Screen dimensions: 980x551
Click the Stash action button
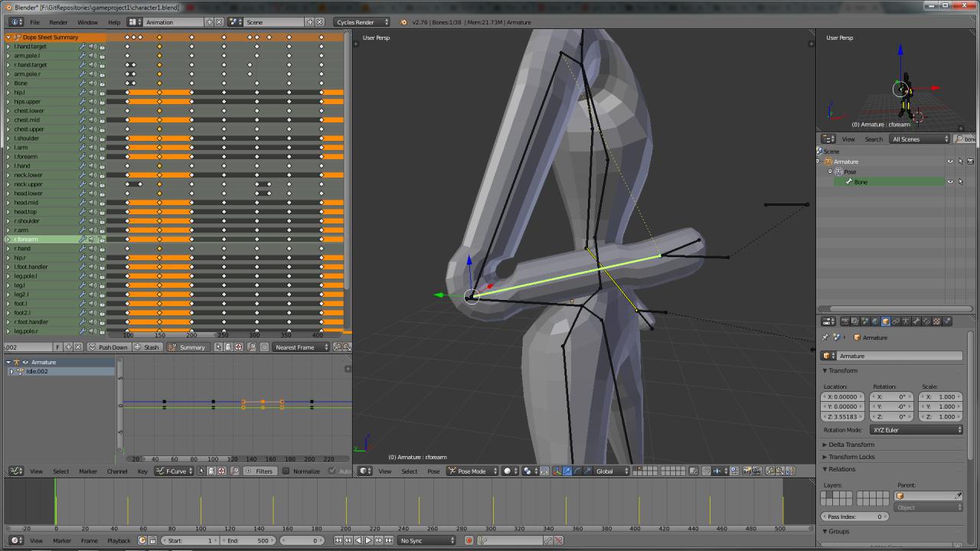tap(147, 347)
